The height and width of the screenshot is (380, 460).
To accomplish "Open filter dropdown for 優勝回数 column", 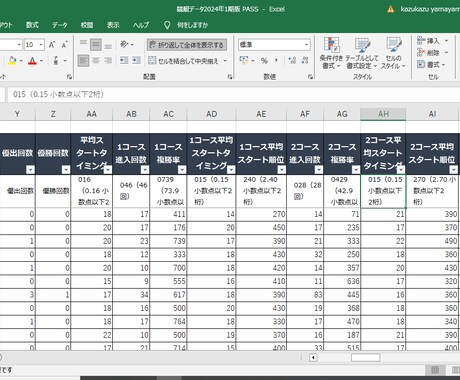I will (66, 170).
